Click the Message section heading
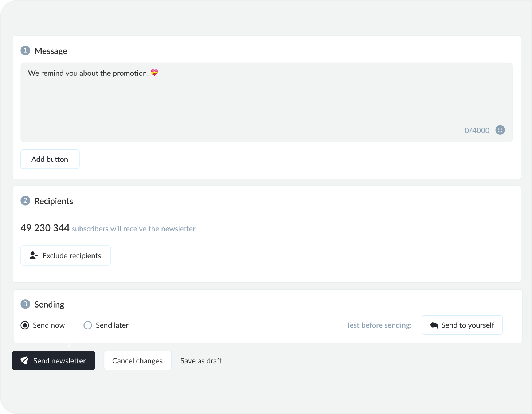This screenshot has height=414, width=532. click(x=51, y=51)
